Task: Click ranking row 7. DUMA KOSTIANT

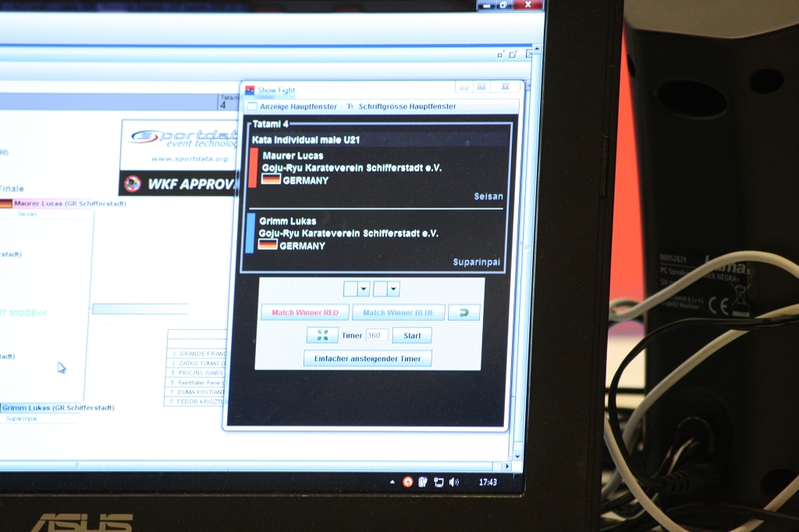Action: tap(196, 392)
